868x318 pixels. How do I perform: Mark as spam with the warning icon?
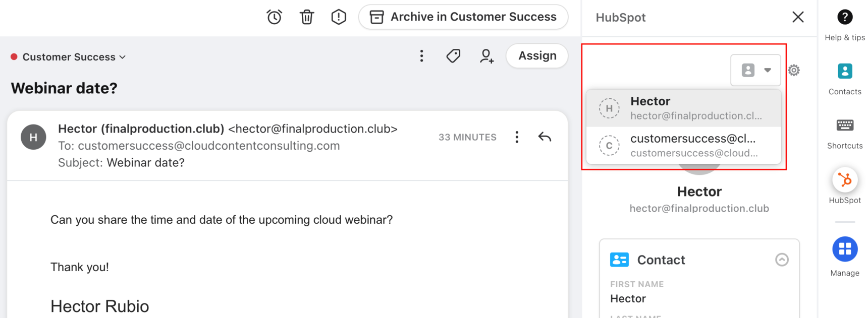(339, 17)
